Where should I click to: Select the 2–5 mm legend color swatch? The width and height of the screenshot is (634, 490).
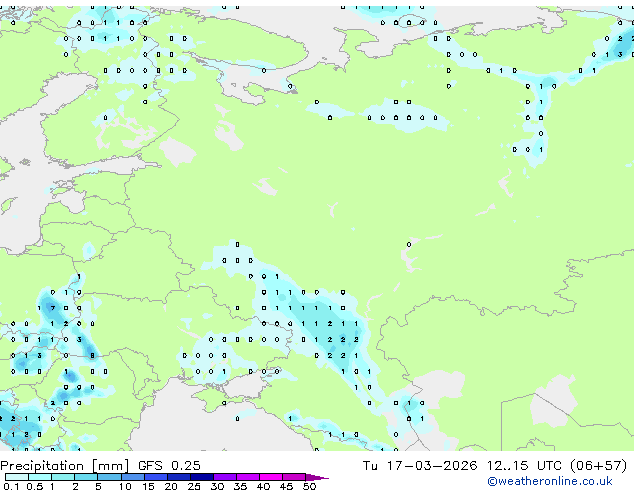coord(86,477)
